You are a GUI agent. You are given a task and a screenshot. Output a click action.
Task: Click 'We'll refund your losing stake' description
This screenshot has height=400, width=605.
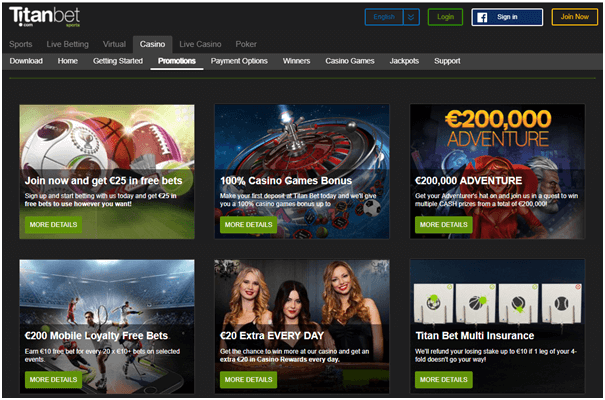pyautogui.click(x=496, y=355)
